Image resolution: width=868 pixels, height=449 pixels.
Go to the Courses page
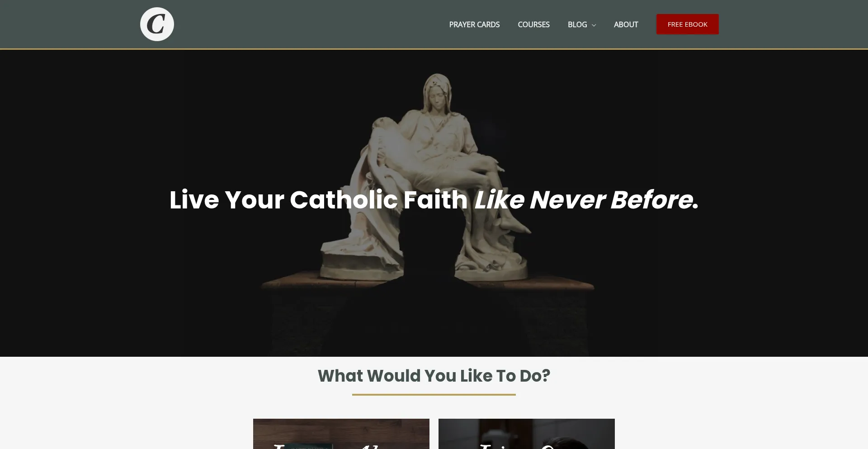click(x=533, y=24)
